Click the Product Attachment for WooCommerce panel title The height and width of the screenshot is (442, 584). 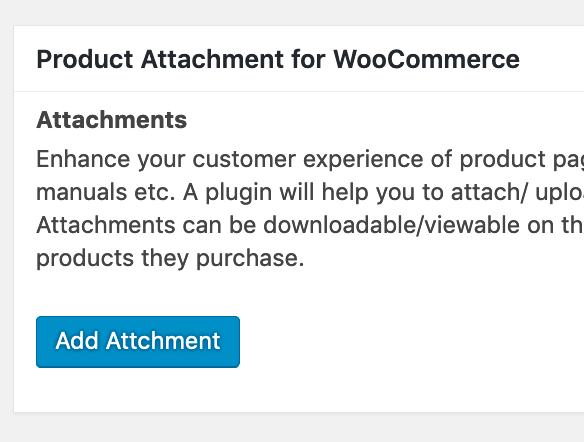click(x=278, y=59)
